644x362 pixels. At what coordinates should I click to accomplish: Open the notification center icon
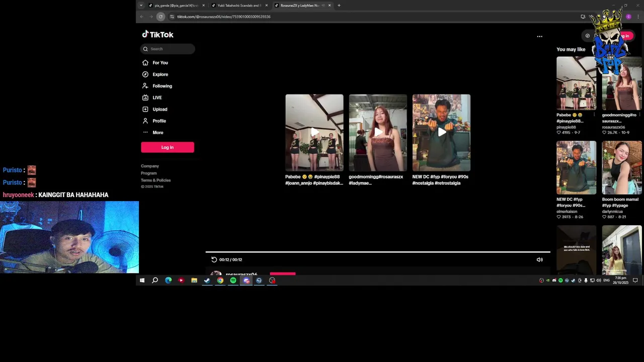(x=635, y=281)
